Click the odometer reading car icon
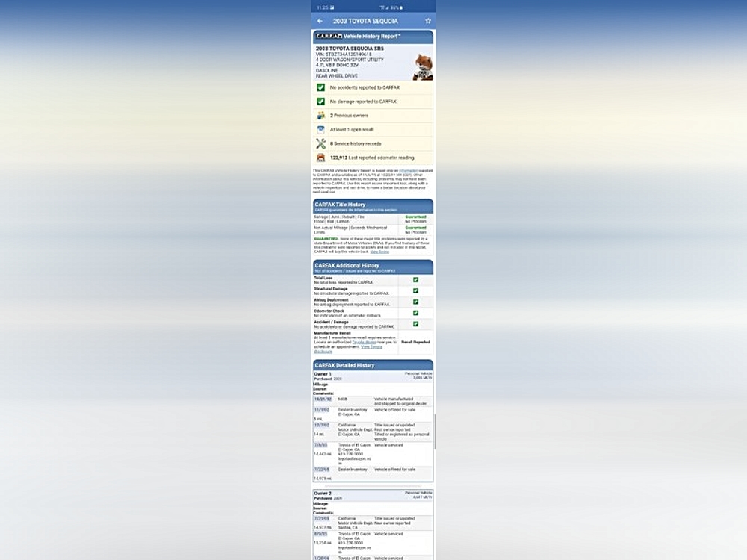This screenshot has width=747, height=560. [x=320, y=158]
